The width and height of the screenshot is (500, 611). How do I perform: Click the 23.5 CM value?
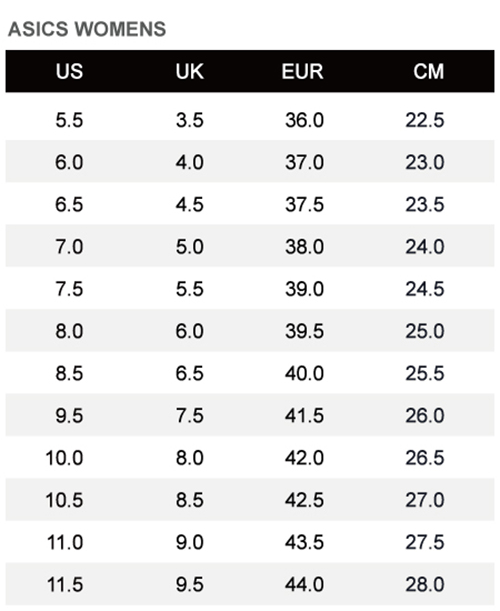pyautogui.click(x=425, y=205)
